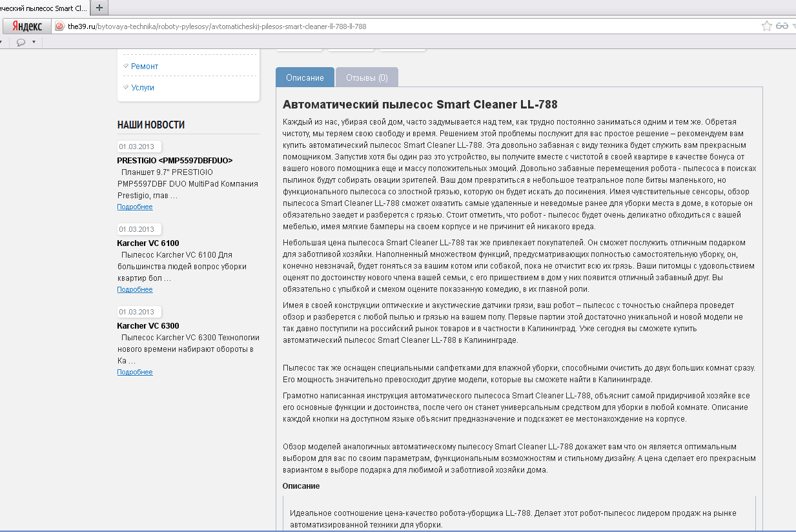796x532 pixels.
Task: Focus the the39.ru address bar
Action: [x=407, y=26]
